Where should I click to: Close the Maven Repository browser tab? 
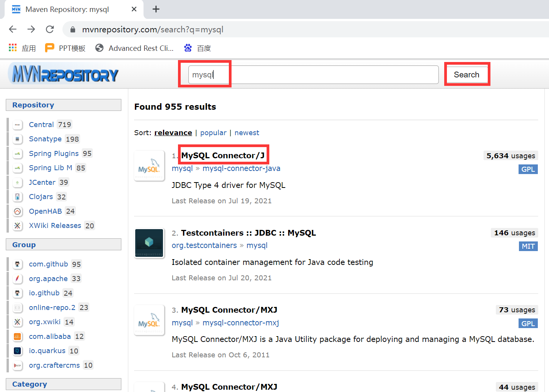(x=134, y=9)
